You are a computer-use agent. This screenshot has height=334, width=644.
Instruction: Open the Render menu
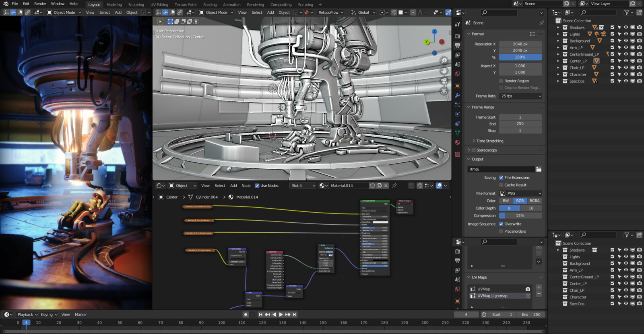click(x=40, y=4)
